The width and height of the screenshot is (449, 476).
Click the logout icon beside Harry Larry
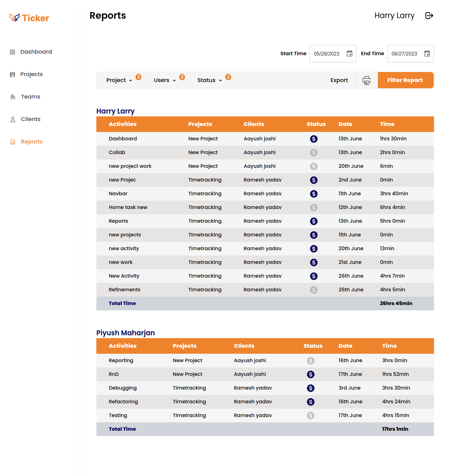click(429, 16)
